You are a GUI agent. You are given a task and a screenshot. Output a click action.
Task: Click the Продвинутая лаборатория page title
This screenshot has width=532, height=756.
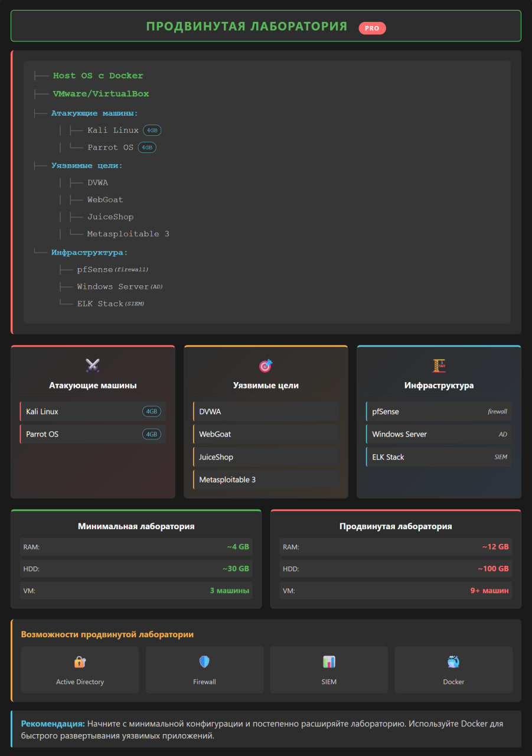pos(246,27)
